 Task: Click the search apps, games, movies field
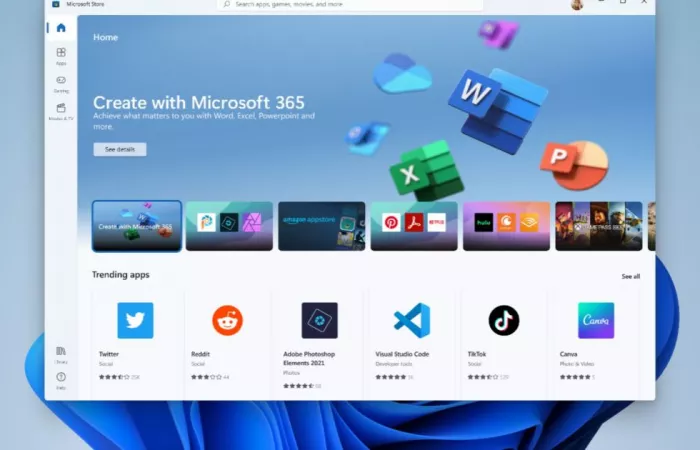click(x=350, y=5)
